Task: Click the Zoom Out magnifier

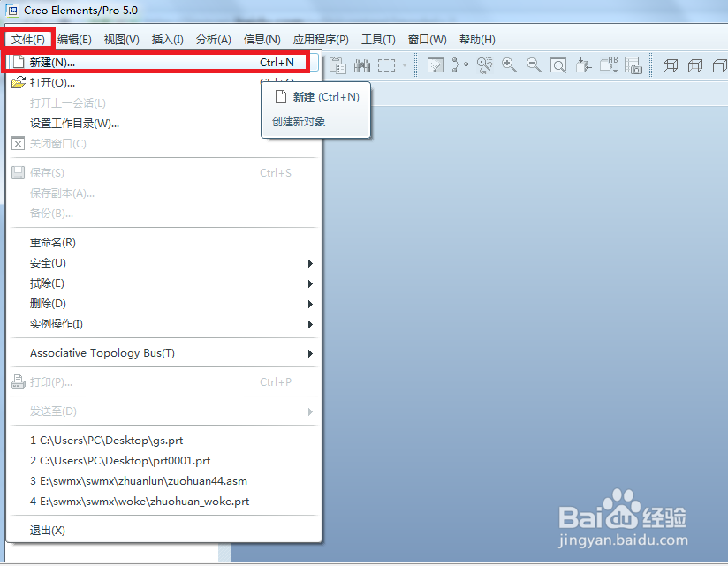Action: 534,65
